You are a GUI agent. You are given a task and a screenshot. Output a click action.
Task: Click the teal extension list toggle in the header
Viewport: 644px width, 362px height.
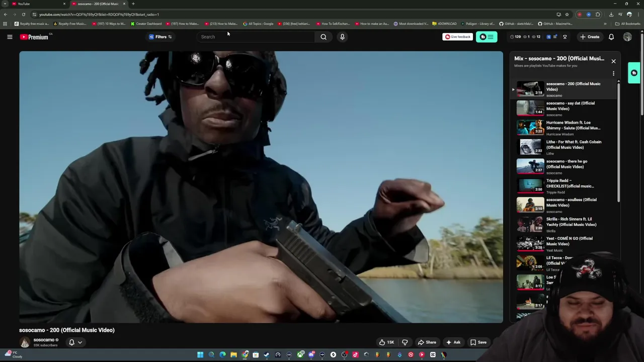[x=487, y=37]
